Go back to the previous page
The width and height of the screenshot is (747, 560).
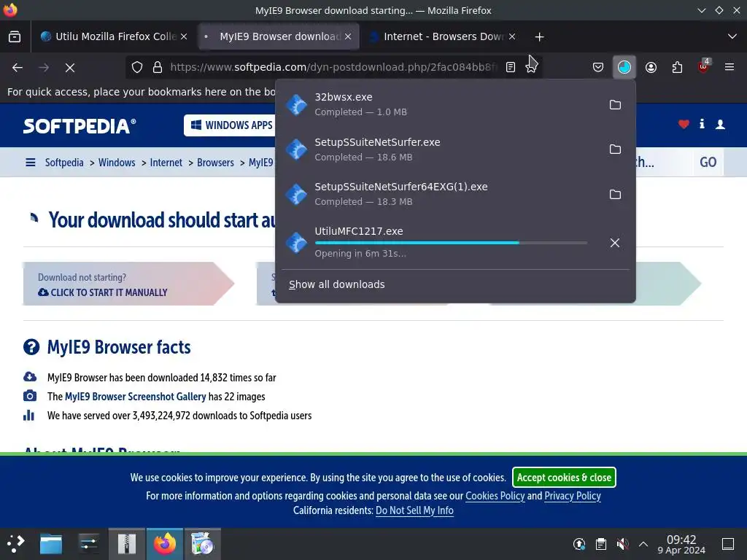18,68
